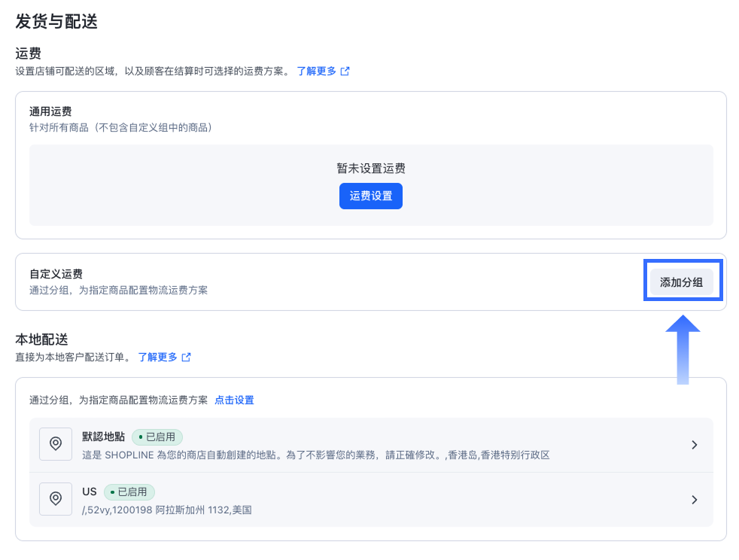Click the 点击设置 link

coord(234,400)
